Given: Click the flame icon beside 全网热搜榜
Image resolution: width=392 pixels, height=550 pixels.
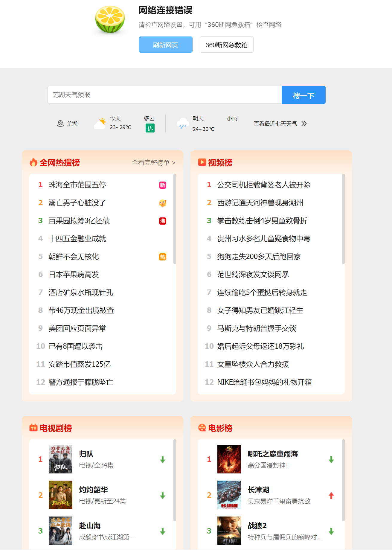Looking at the screenshot, I should pyautogui.click(x=33, y=162).
